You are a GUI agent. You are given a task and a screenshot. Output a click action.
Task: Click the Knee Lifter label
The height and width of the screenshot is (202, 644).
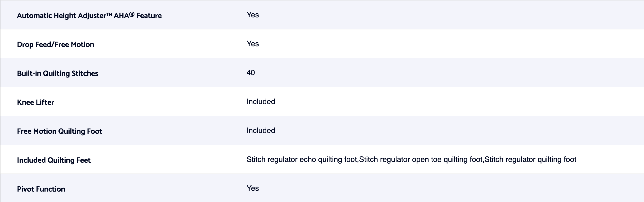(36, 102)
